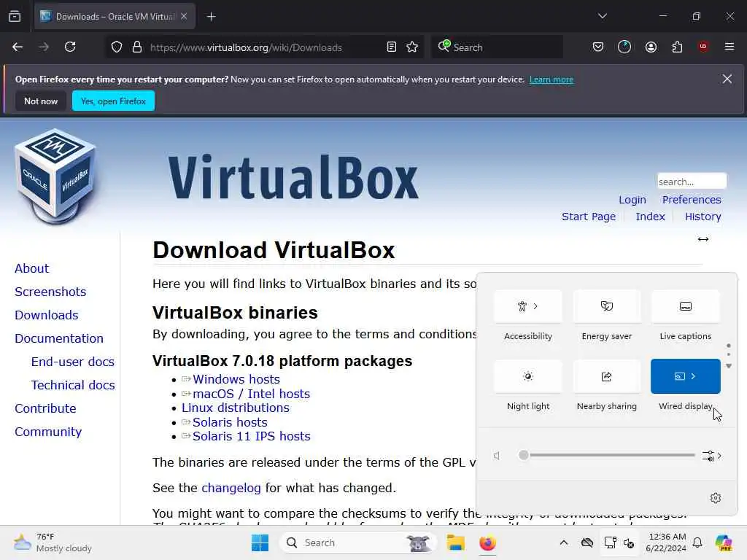Toggle Live captions quick setting
This screenshot has width=747, height=560.
pos(685,306)
